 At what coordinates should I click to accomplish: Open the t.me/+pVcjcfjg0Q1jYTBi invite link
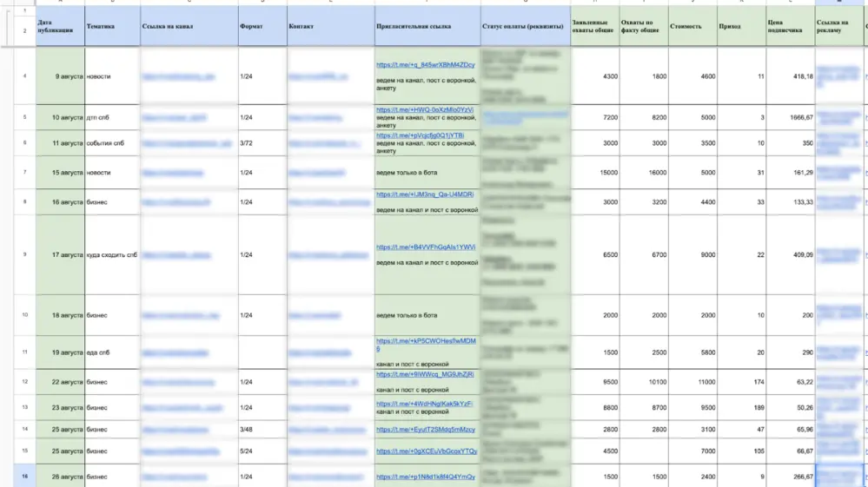click(421, 135)
